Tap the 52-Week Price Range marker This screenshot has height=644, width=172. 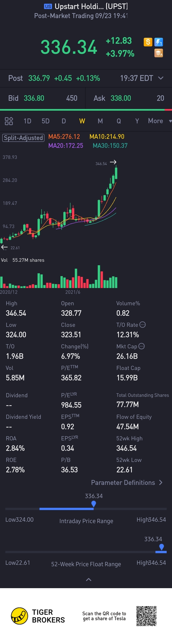point(161,547)
